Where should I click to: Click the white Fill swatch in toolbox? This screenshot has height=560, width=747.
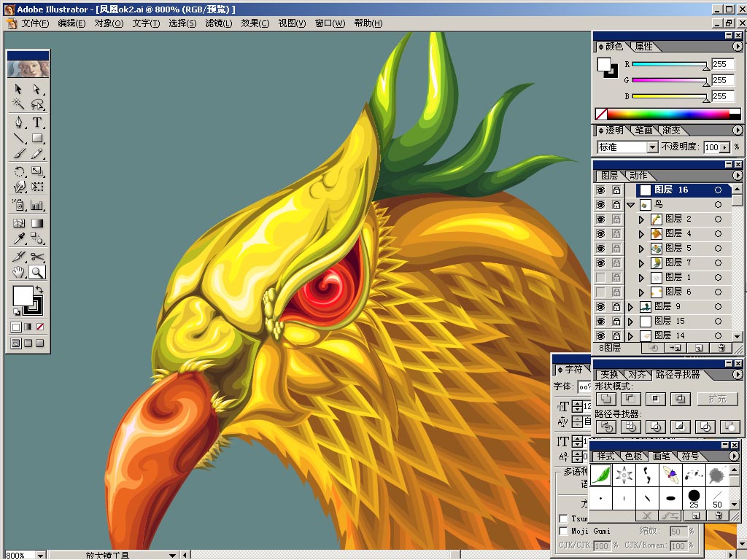point(23,296)
